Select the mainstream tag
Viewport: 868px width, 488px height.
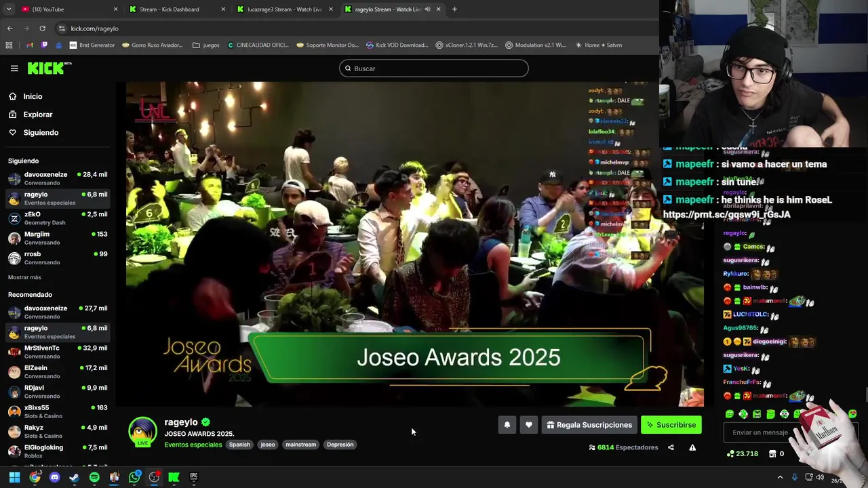click(x=301, y=445)
